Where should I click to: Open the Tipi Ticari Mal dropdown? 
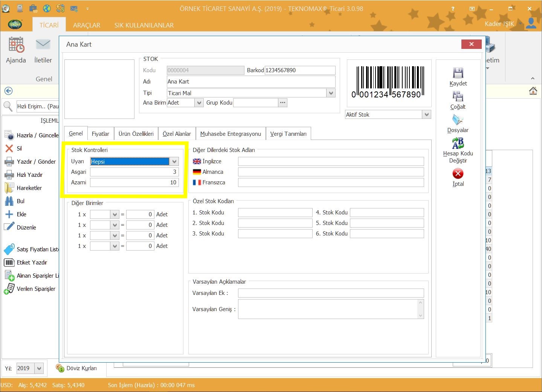tap(331, 93)
